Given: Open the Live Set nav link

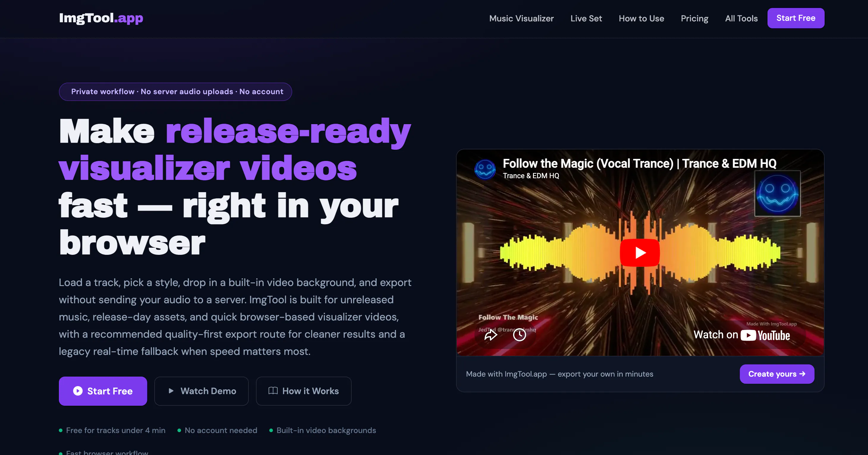Looking at the screenshot, I should tap(586, 18).
